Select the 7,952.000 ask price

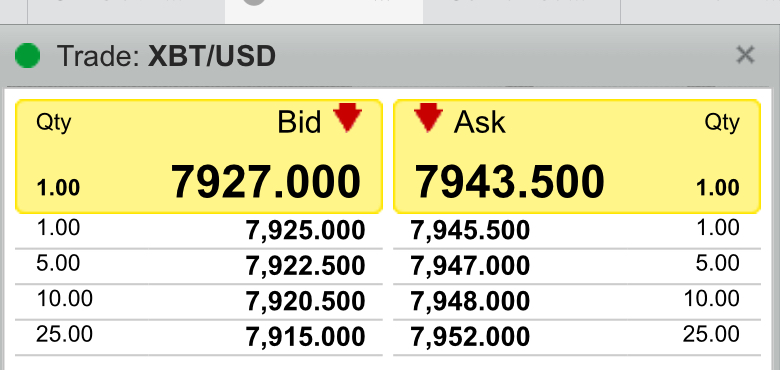(470, 338)
